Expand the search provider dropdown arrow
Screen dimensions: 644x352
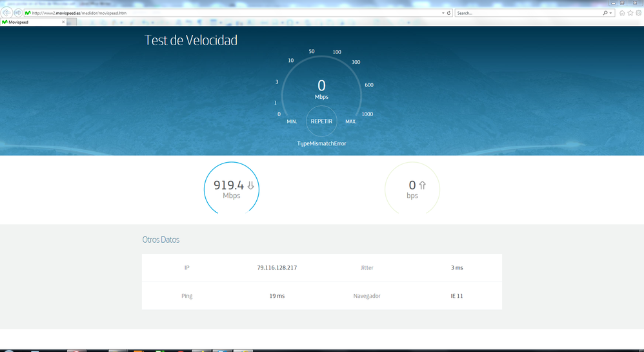[x=610, y=13]
